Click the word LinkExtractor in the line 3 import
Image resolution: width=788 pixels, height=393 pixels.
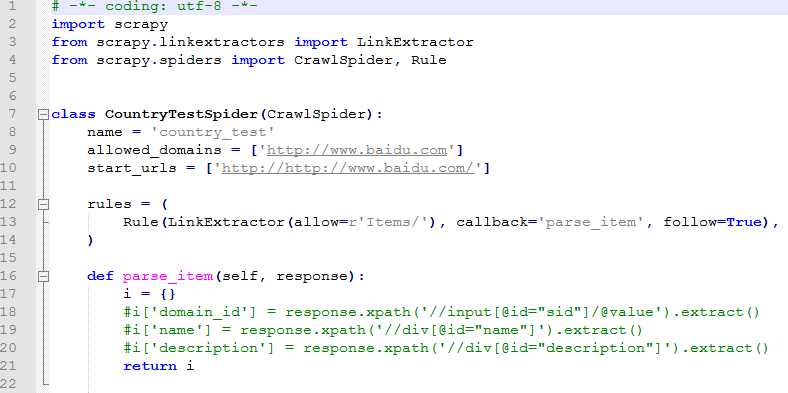click(415, 42)
